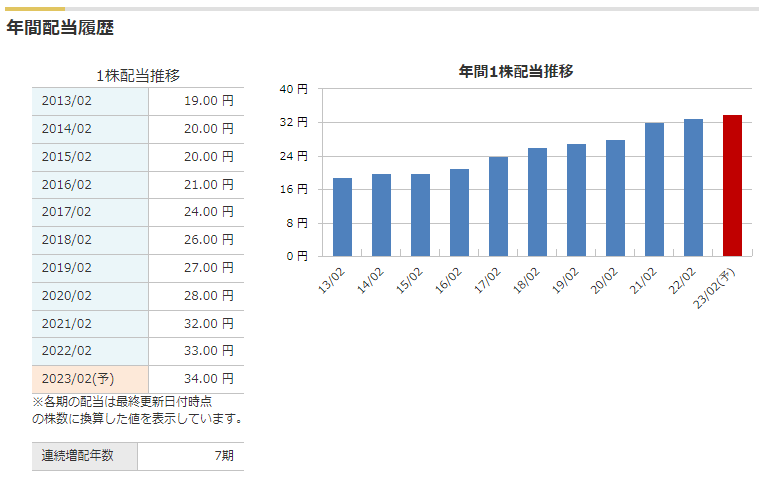This screenshot has width=759, height=477.
Task: Click the 2021/02 row label
Action: click(x=66, y=323)
